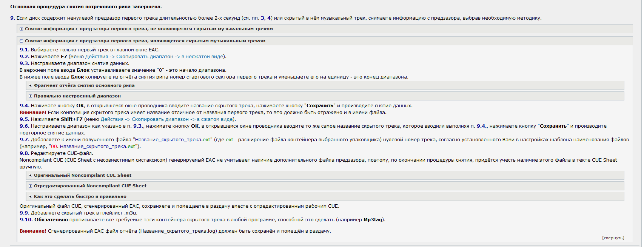Click plus icon beside 'Оригинальный Noncompliant CUE Sheet'
Image resolution: width=644 pixels, height=247 pixels.
[31, 176]
